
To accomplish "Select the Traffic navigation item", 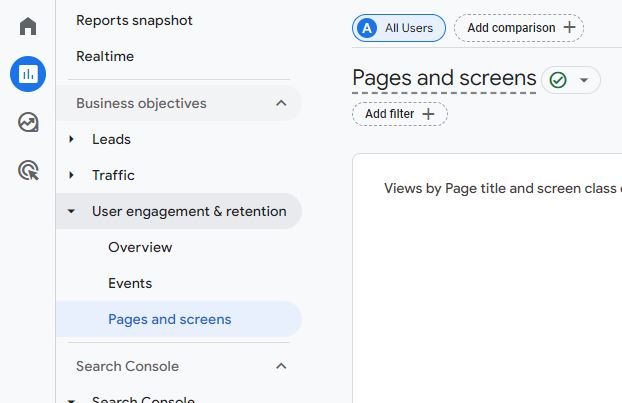I will pyautogui.click(x=113, y=175).
